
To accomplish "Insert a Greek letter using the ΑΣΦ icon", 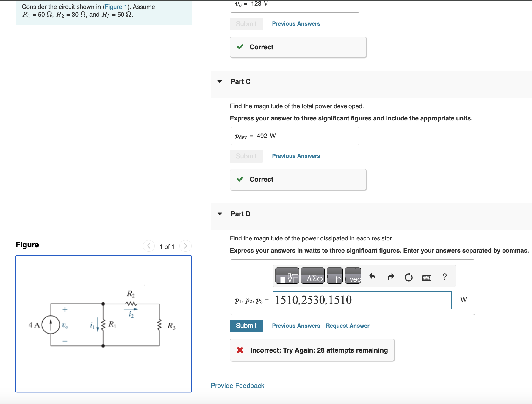I will [312, 276].
